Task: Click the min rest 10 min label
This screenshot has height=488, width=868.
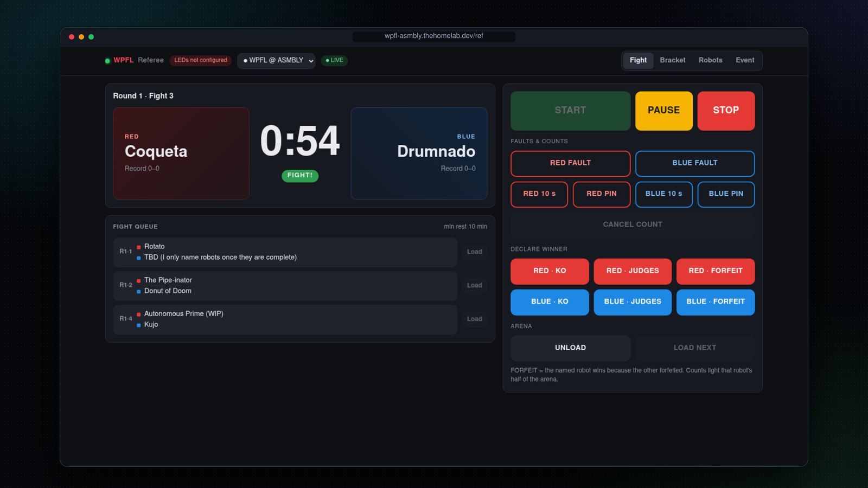Action: tap(465, 227)
